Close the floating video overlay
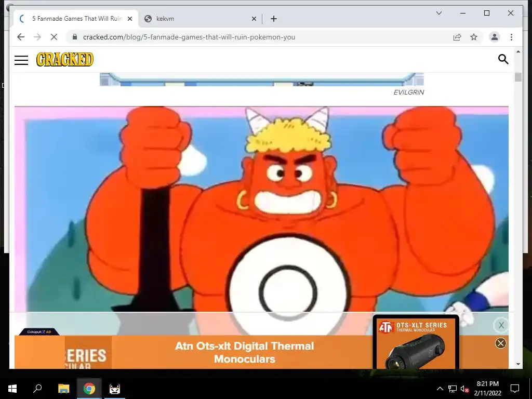Image resolution: width=532 pixels, height=399 pixels. (501, 325)
